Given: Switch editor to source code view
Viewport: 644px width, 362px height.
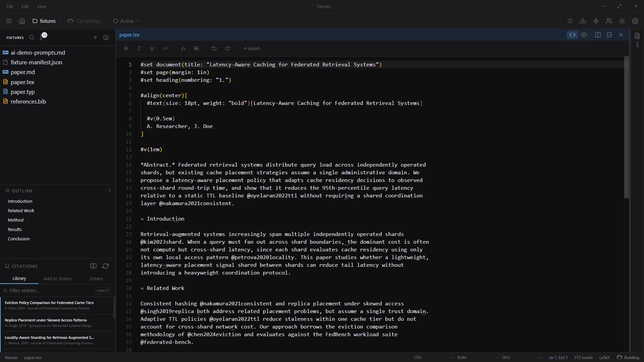Looking at the screenshot, I should tap(573, 35).
